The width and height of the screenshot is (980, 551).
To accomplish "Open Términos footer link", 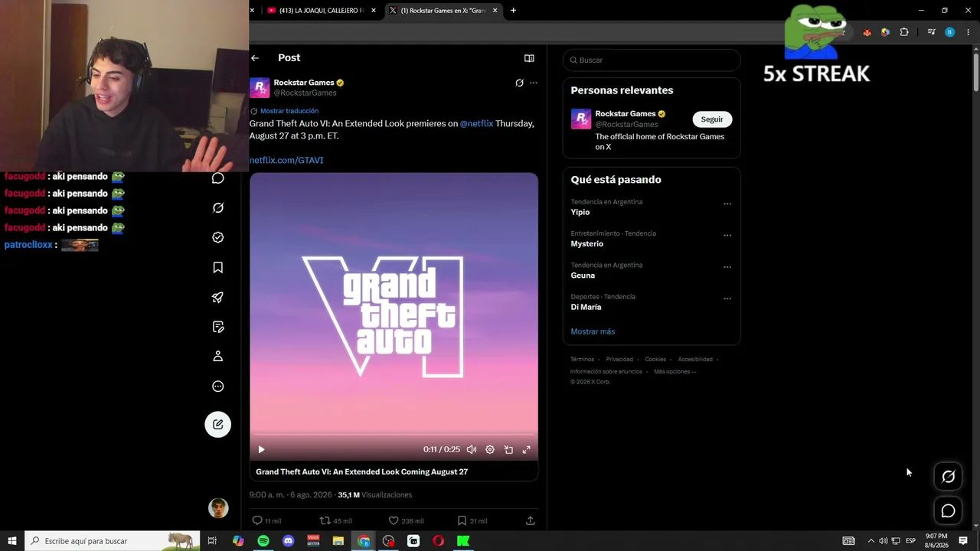I will (x=582, y=360).
